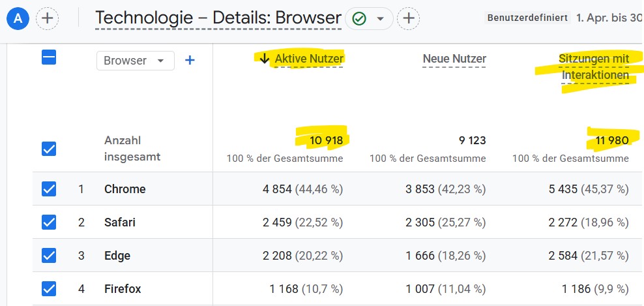Screen dimensions: 644x306
Task: Click the down arrow sort icon beside Aktive Nutzer
Action: [265, 59]
